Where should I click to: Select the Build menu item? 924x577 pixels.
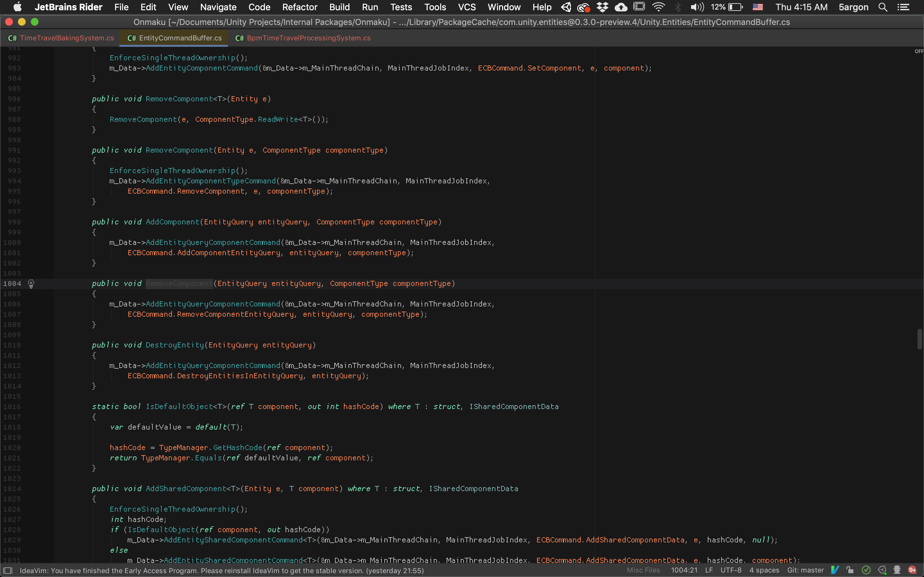click(338, 7)
